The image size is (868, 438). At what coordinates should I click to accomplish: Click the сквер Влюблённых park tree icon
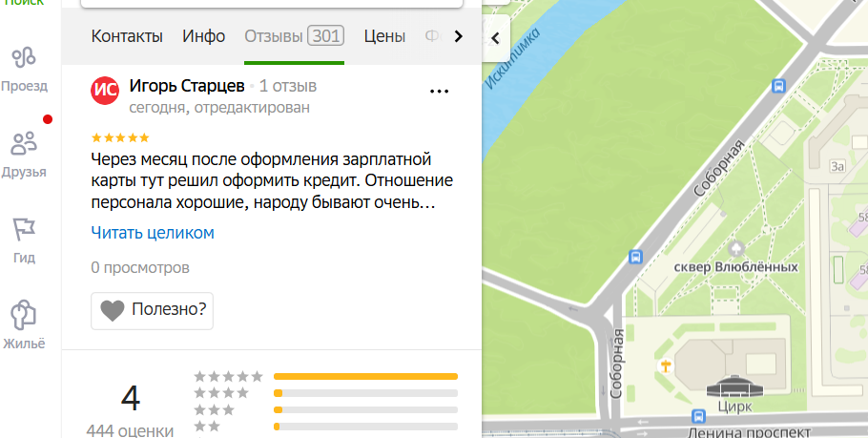pos(736,247)
